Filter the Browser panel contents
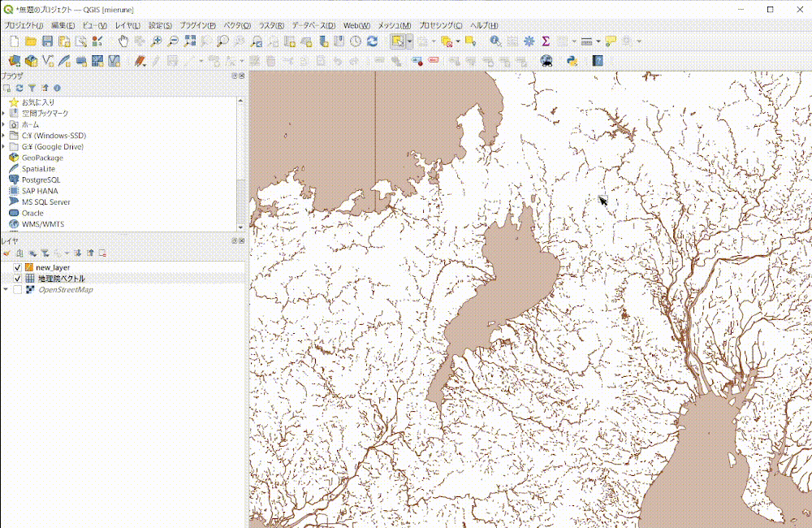 tap(32, 88)
